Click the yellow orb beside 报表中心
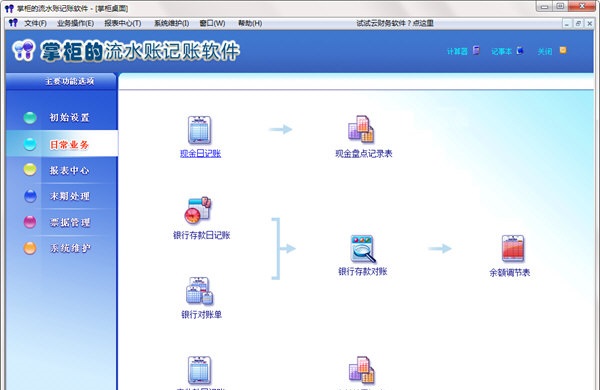 (x=30, y=170)
